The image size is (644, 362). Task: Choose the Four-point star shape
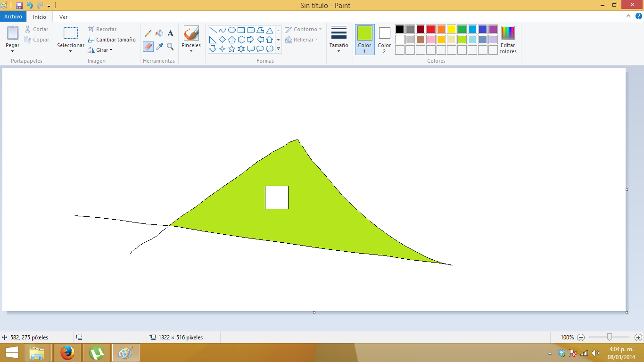(223, 49)
